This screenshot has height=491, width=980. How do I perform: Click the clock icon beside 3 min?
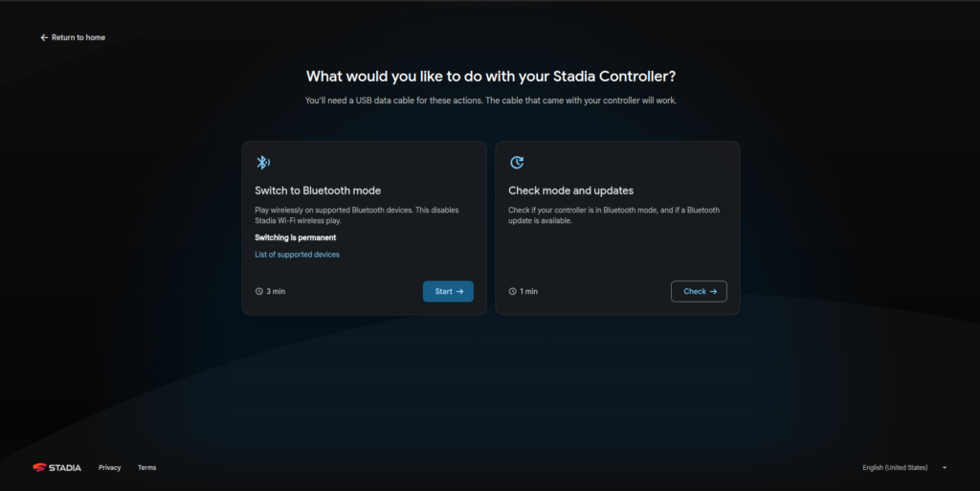coord(259,291)
